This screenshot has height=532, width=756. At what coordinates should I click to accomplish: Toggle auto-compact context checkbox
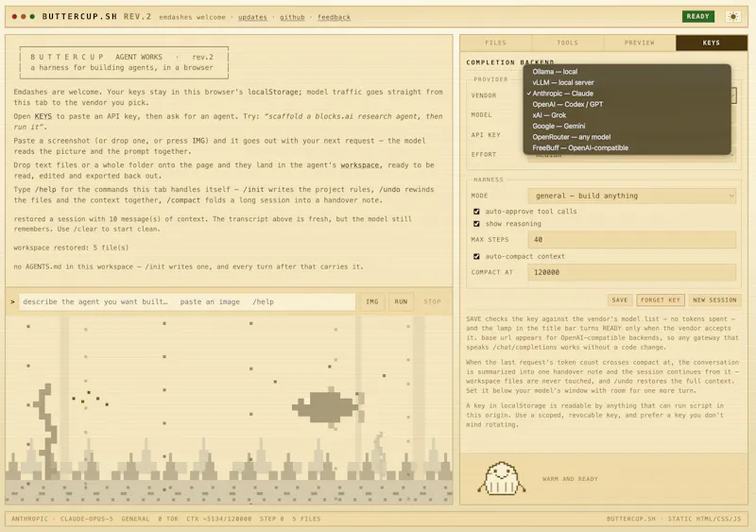click(476, 257)
